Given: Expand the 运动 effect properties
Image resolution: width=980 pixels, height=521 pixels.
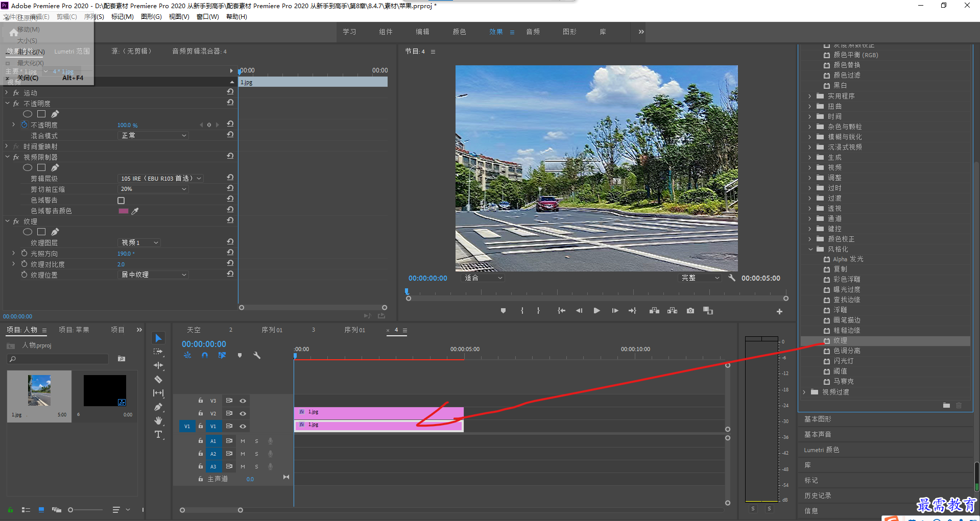Looking at the screenshot, I should point(7,92).
